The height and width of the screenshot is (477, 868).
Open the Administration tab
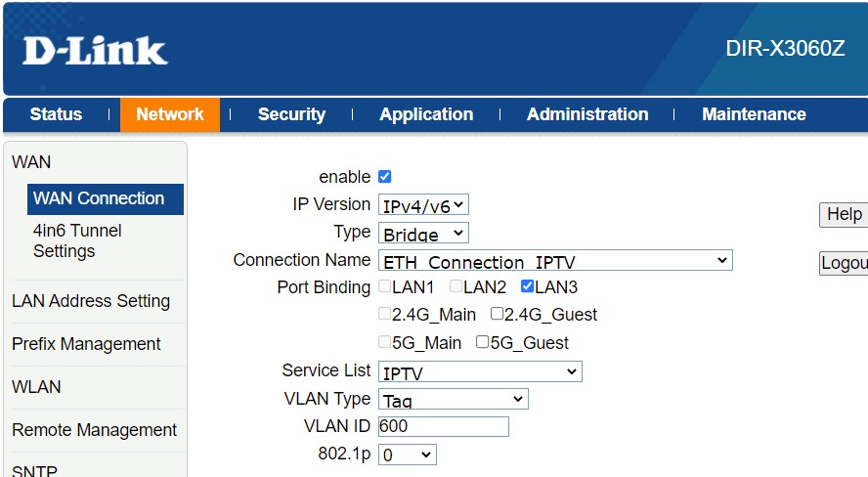point(586,114)
